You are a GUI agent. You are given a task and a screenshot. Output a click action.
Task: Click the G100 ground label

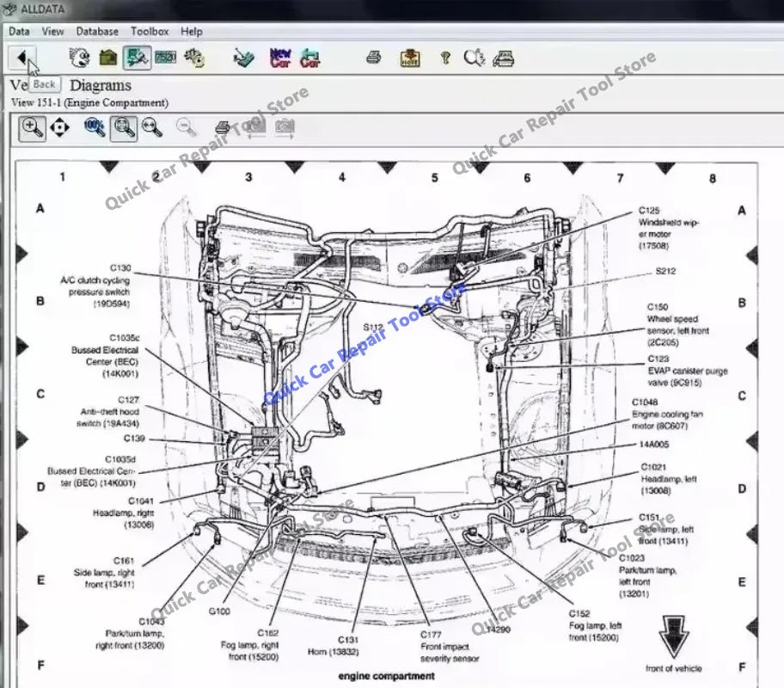point(219,611)
